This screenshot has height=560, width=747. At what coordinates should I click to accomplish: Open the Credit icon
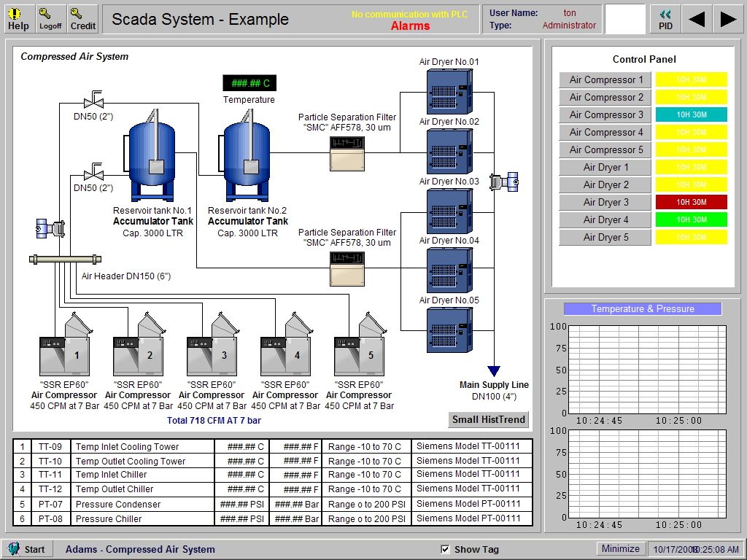coord(82,17)
